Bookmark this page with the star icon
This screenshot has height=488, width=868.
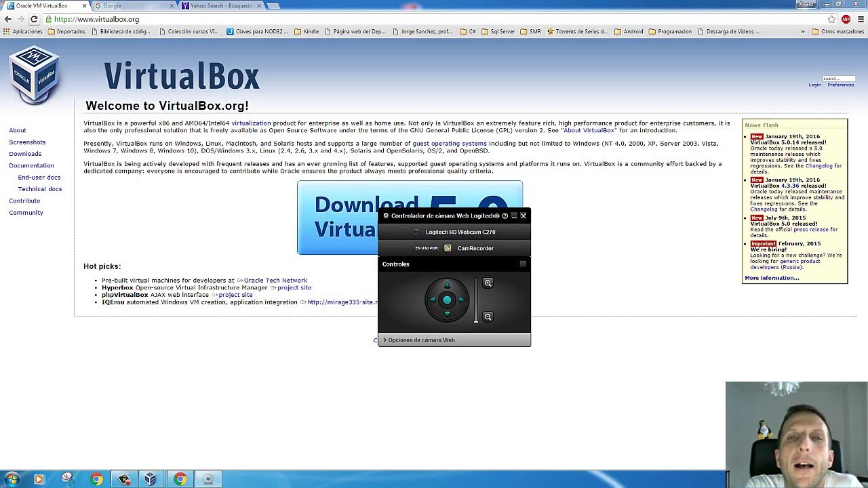tap(831, 19)
